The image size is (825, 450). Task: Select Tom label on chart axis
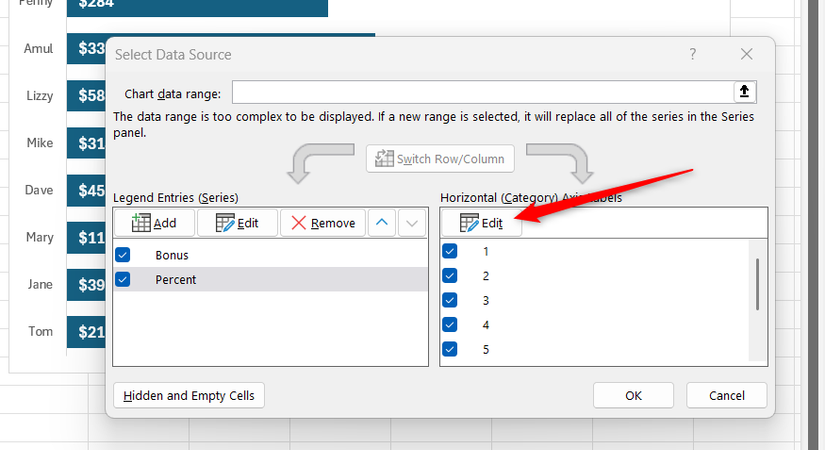(41, 332)
